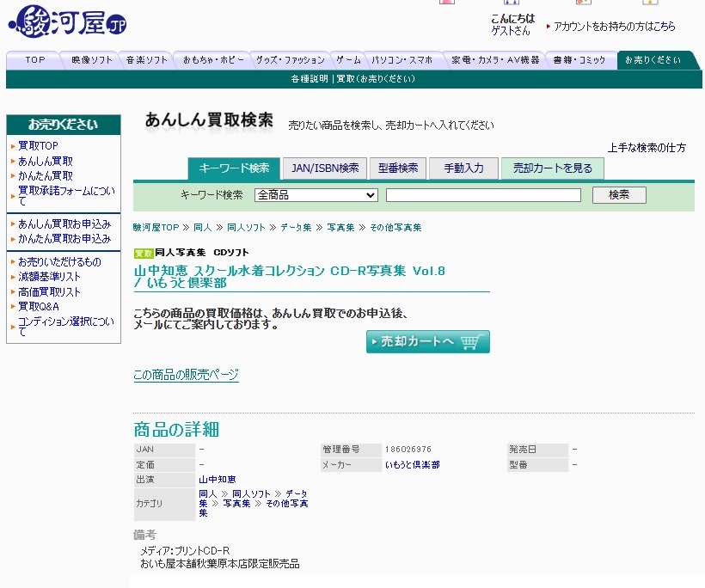705x588 pixels.
Task: Open the お売りください navigation tab
Action: (x=653, y=60)
